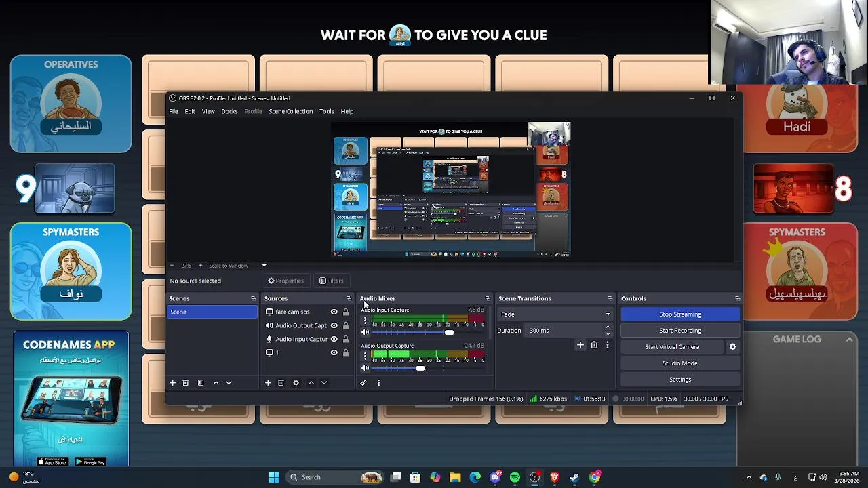This screenshot has height=488, width=868.
Task: Pop out the Controls dock
Action: (738, 298)
